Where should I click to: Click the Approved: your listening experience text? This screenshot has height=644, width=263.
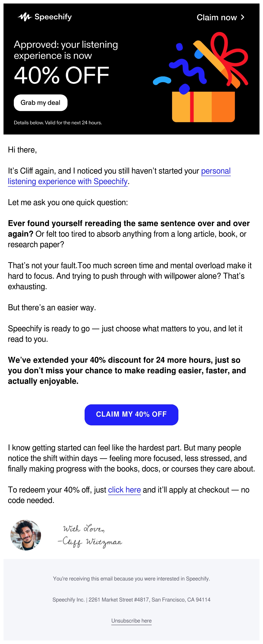pos(66,50)
